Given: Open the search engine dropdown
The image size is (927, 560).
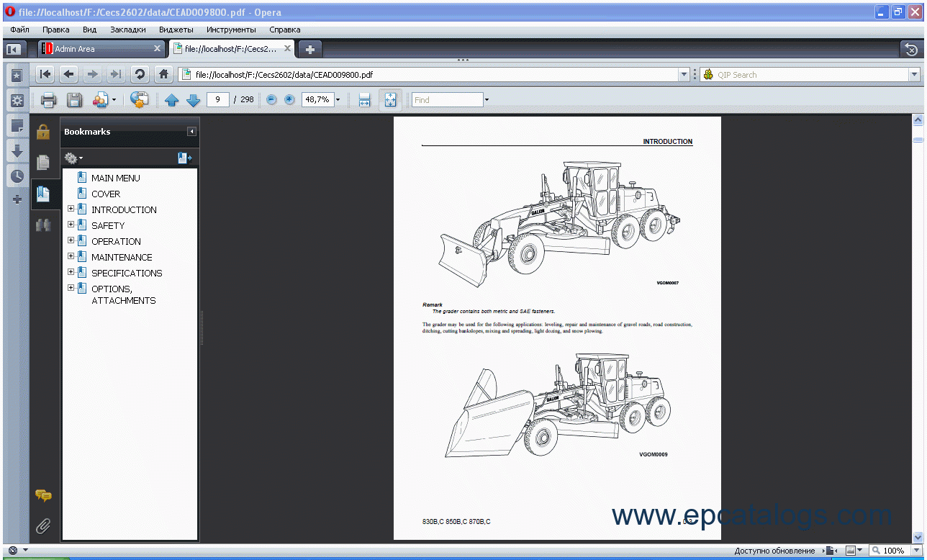Looking at the screenshot, I should click(x=915, y=74).
